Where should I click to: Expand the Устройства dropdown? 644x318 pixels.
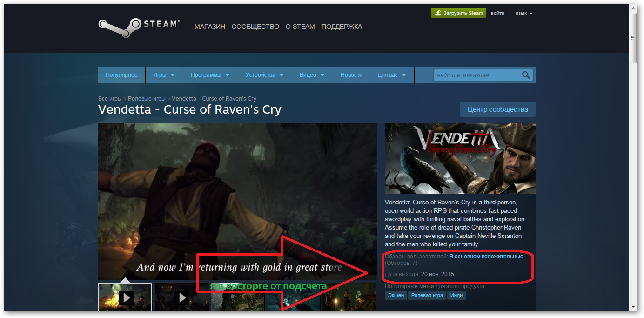tap(265, 75)
